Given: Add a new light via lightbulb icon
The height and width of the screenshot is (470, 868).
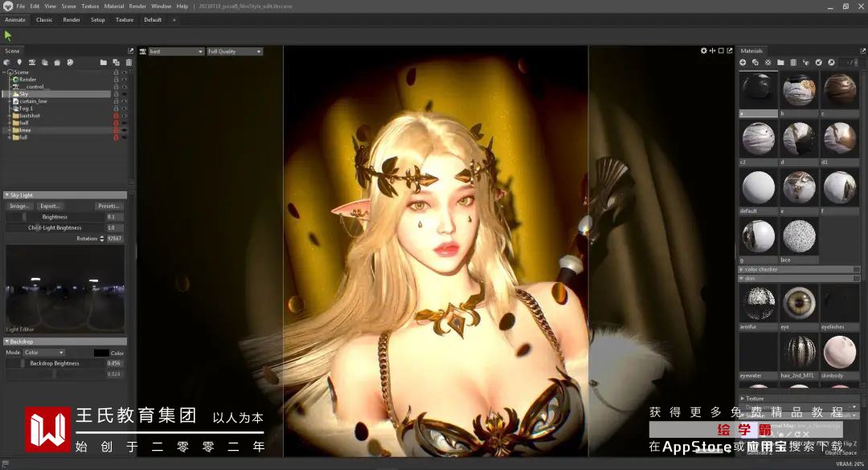Looking at the screenshot, I should (19, 63).
